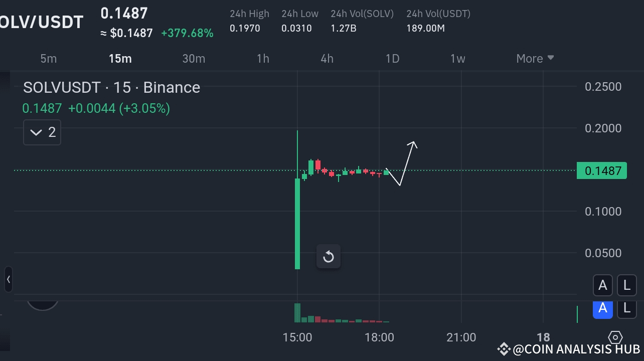Open the More timeframes dropdown
Image resolution: width=644 pixels, height=361 pixels.
point(534,58)
